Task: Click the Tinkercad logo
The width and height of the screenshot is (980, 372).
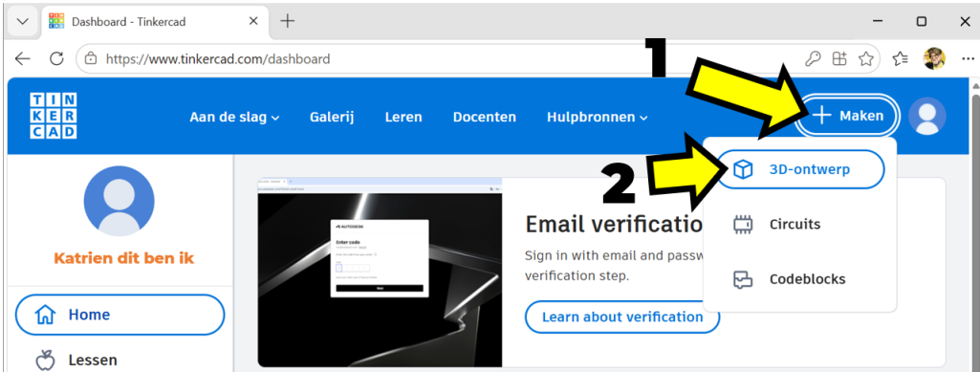Action: pos(54,116)
